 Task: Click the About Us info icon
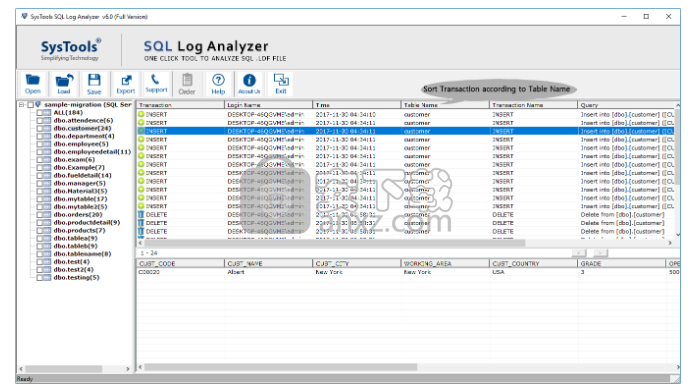tap(249, 84)
